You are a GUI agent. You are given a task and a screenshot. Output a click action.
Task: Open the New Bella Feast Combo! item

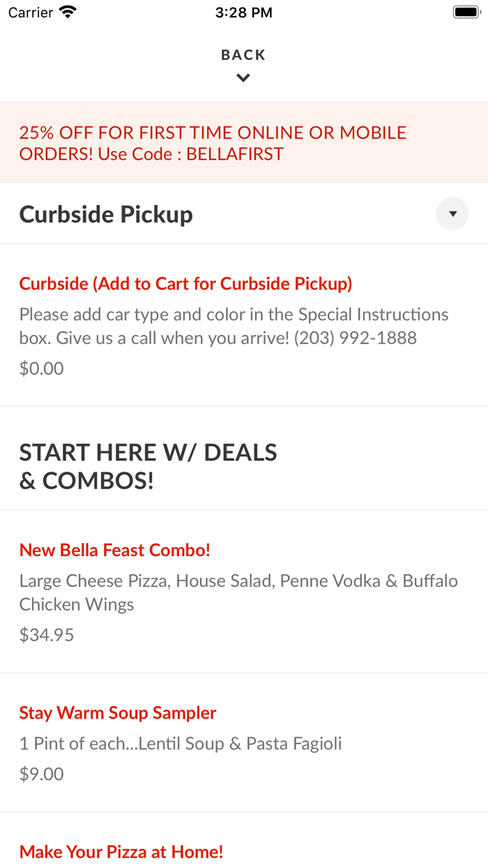[115, 550]
